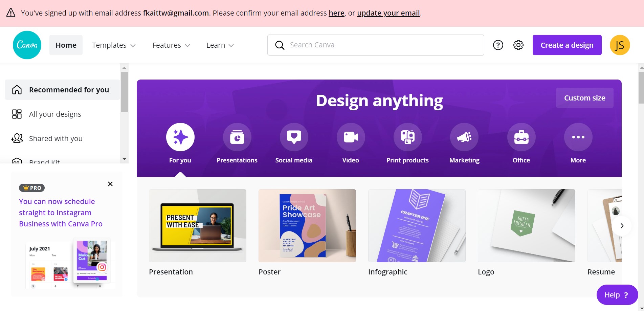Click the Canva logo
Screen dimensions: 644x311
tap(27, 45)
